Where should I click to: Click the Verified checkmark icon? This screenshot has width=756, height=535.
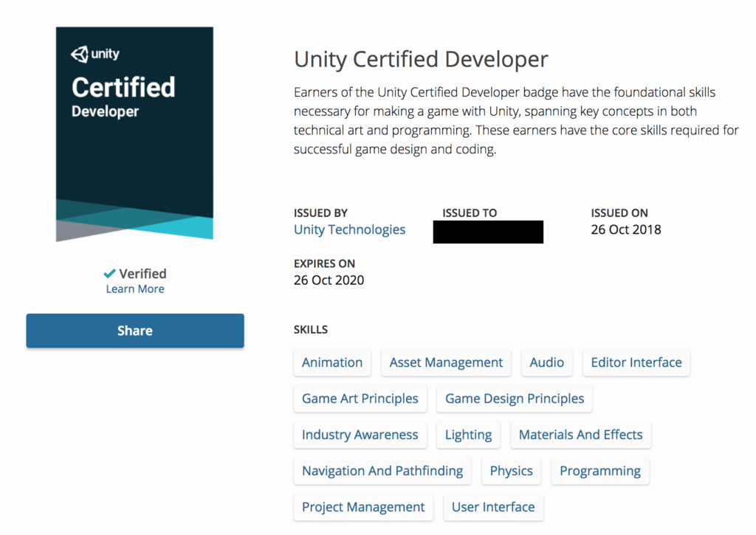click(x=109, y=273)
